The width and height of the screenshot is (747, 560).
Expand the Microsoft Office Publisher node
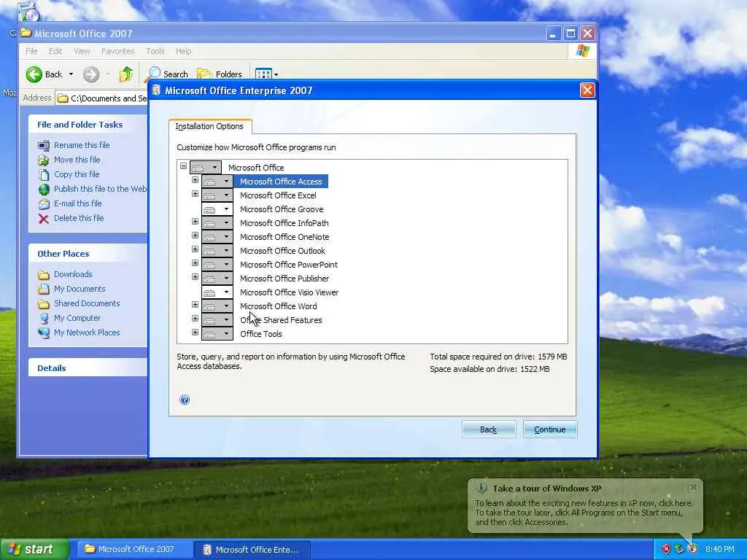[x=195, y=276]
